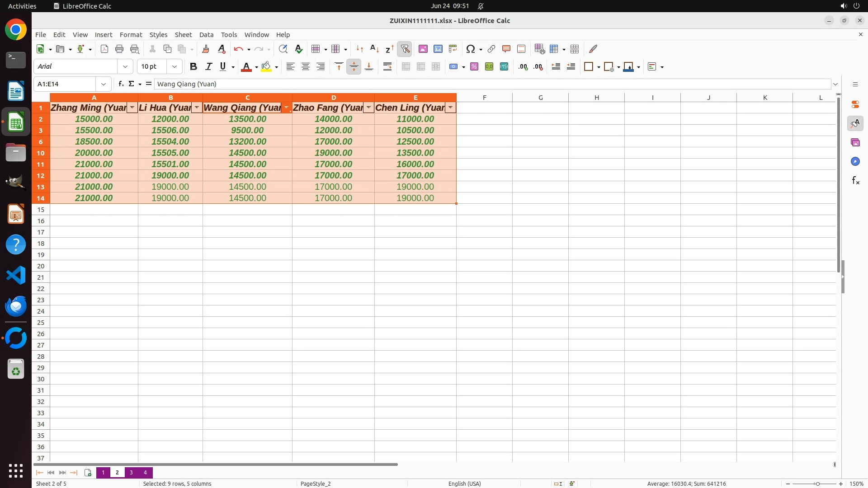
Task: Click the AutoFilter toolbar icon
Action: 405,49
